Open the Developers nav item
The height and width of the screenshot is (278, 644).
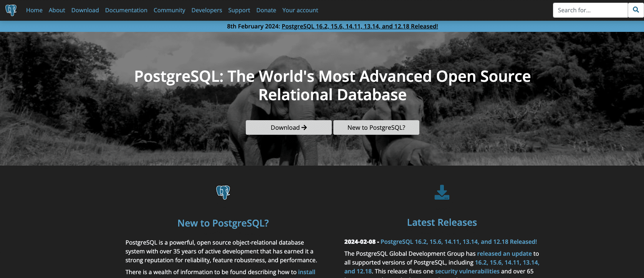pos(207,10)
